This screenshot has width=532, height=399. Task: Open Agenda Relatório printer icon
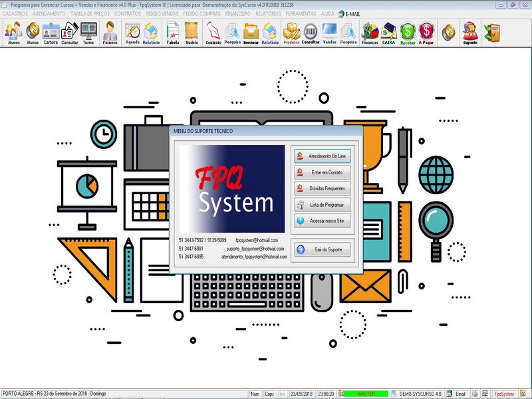(x=151, y=33)
